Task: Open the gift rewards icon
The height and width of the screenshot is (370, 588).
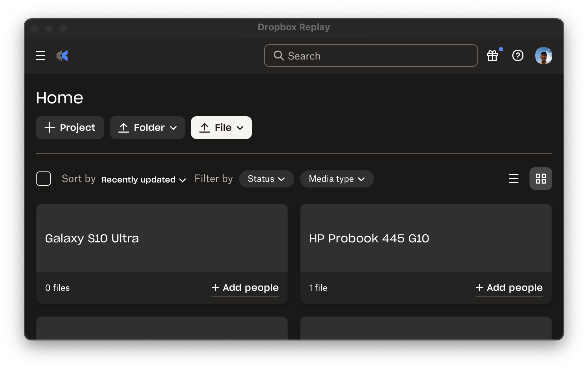Action: [x=492, y=56]
